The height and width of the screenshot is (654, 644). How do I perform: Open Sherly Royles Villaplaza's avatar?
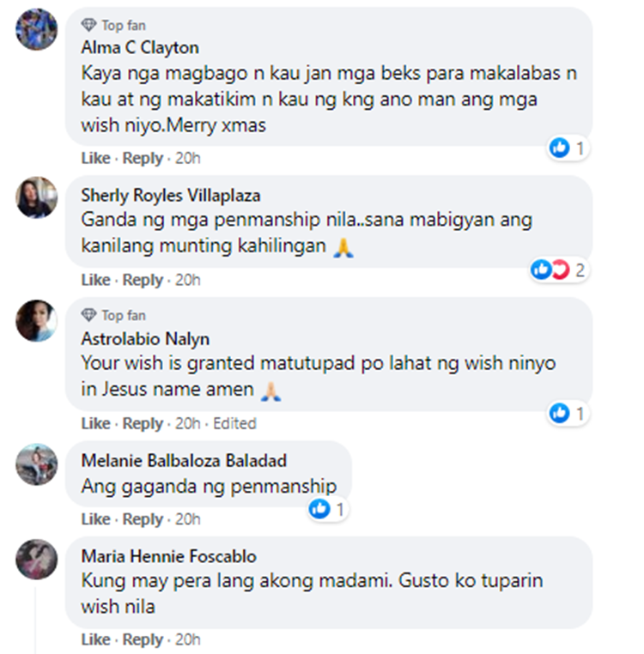coord(36,197)
